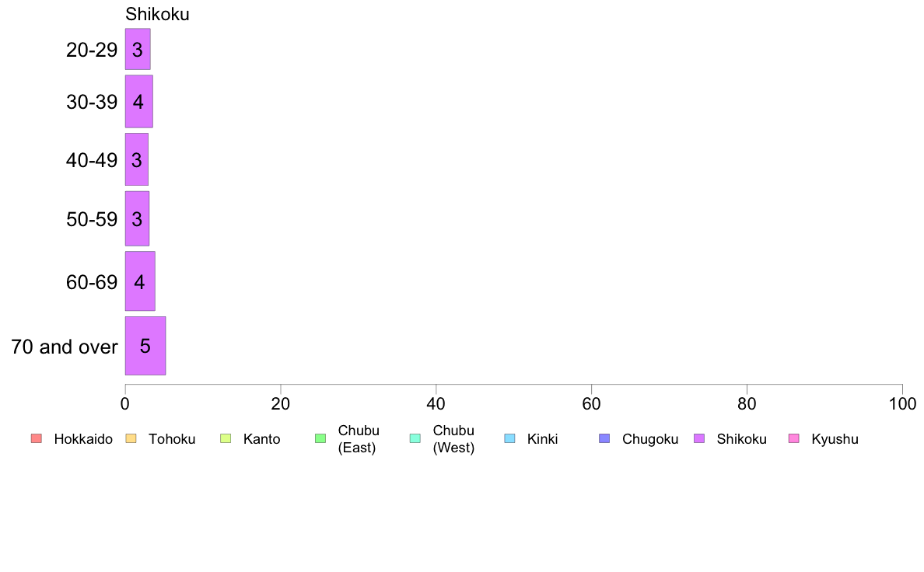The image size is (924, 572).
Task: Select the 30-39 age group bar
Action: 138,101
